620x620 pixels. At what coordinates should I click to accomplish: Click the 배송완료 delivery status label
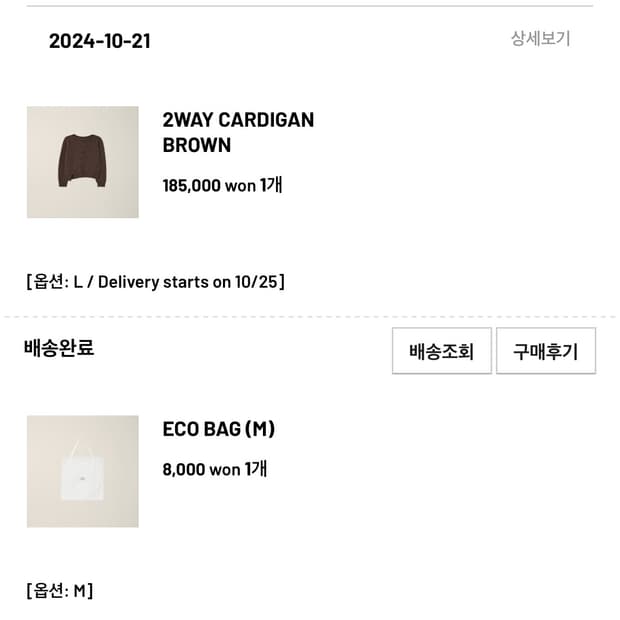pyautogui.click(x=59, y=348)
